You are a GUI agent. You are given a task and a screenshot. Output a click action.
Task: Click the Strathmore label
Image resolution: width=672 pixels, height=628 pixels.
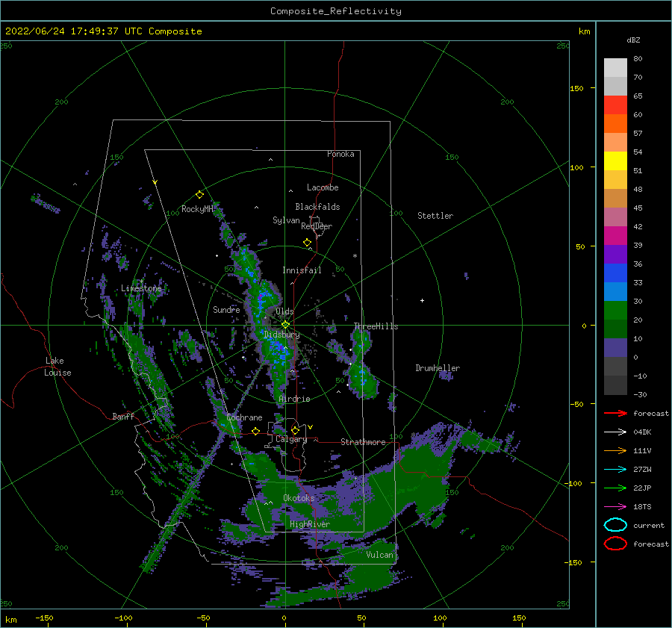363,442
